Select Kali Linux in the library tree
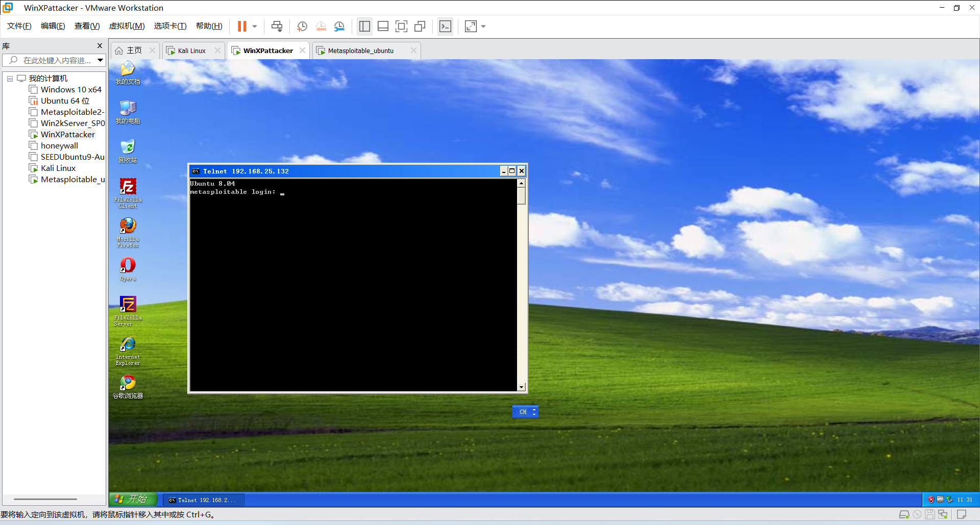The image size is (980, 525). click(x=53, y=168)
